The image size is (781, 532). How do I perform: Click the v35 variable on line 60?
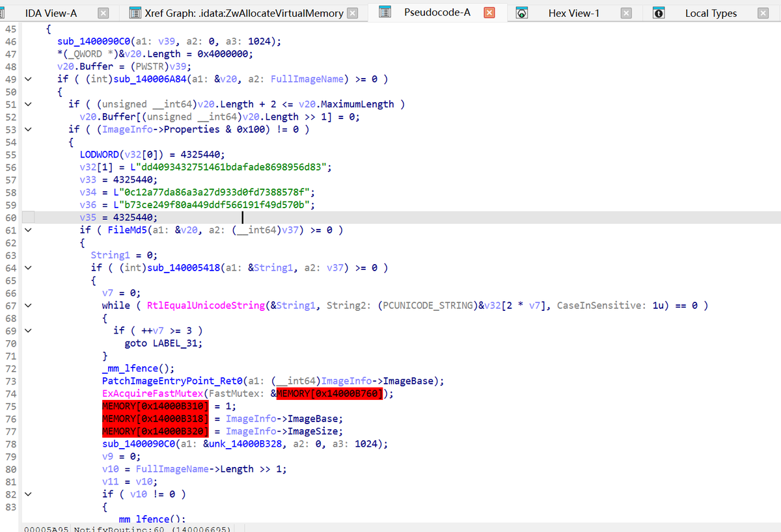(x=88, y=217)
